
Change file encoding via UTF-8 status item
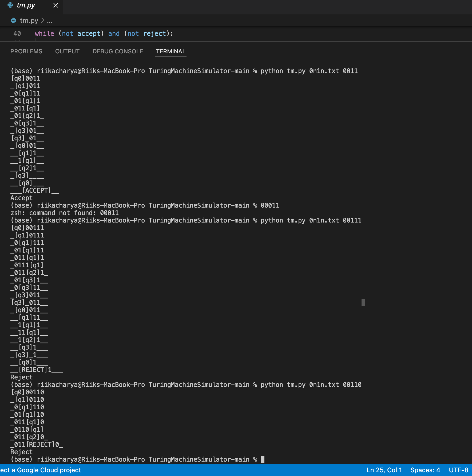pyautogui.click(x=459, y=470)
